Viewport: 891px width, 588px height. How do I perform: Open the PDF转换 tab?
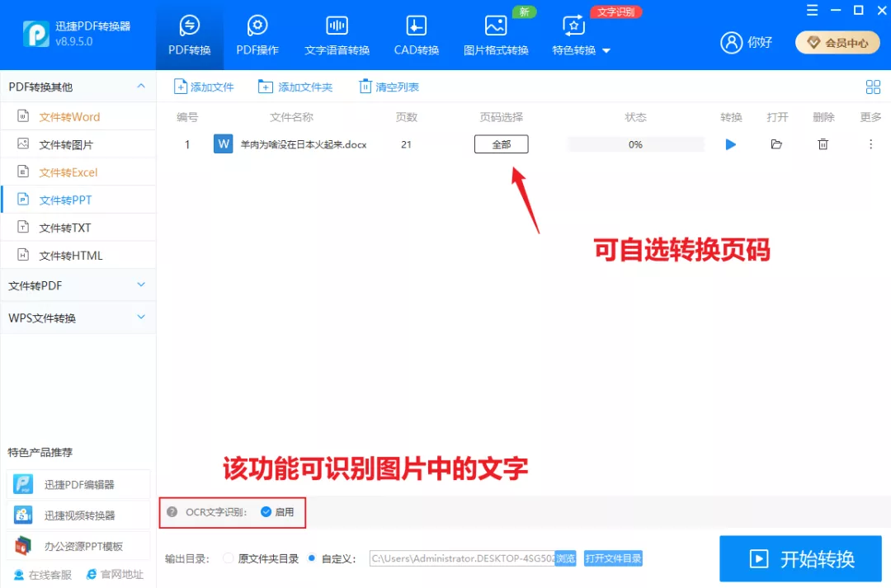tap(189, 35)
